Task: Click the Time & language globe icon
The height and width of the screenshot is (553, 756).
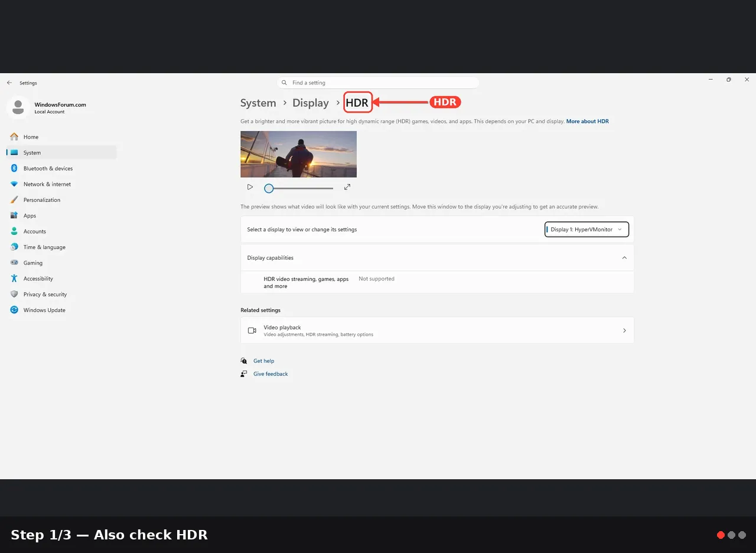Action: tap(14, 247)
